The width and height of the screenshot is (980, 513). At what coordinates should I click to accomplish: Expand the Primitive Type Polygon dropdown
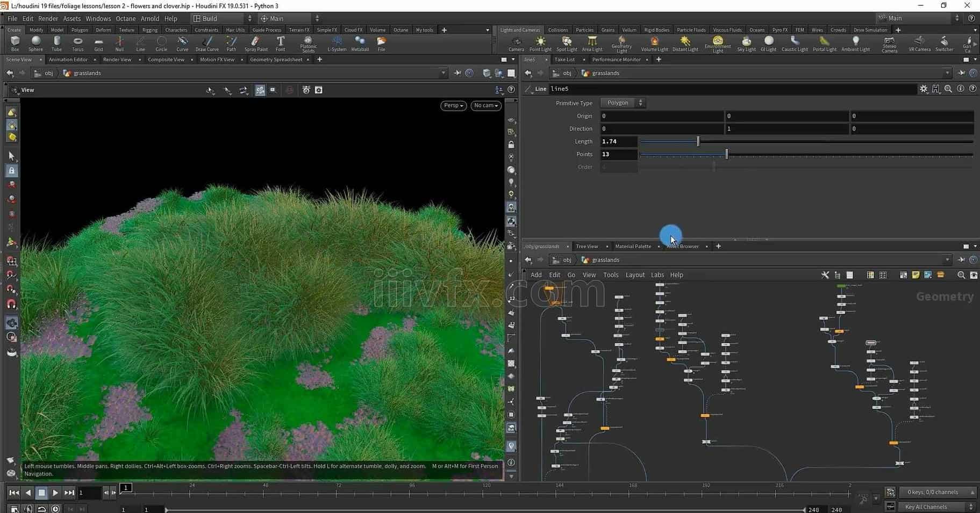pos(623,103)
